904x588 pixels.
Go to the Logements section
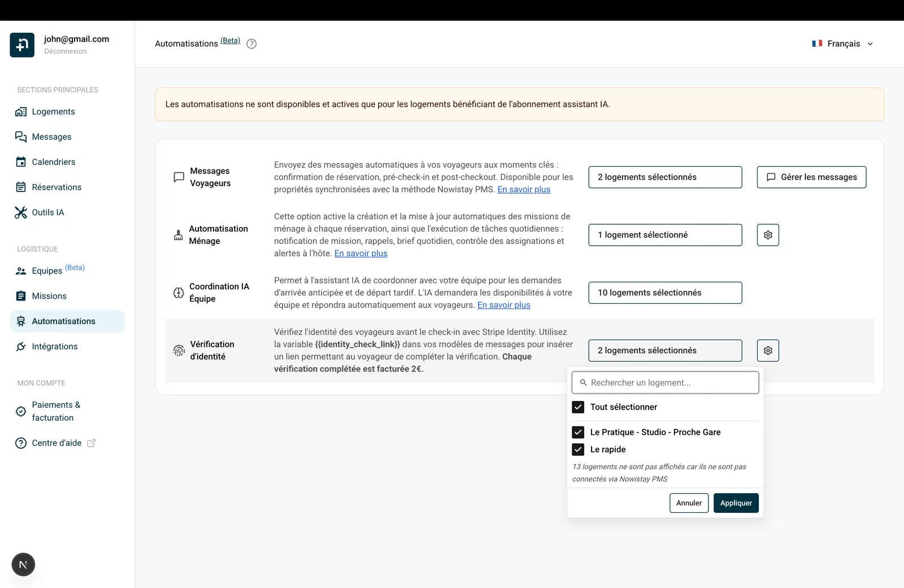click(x=67, y=112)
